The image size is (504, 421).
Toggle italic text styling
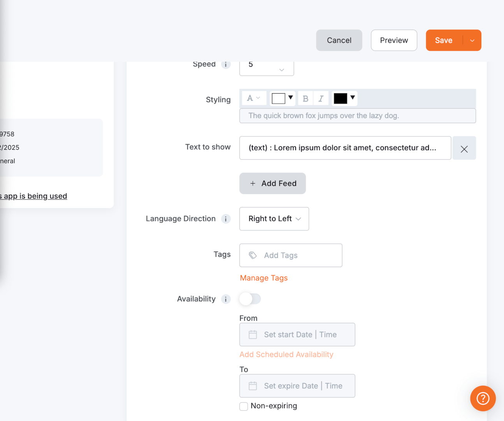pyautogui.click(x=321, y=98)
